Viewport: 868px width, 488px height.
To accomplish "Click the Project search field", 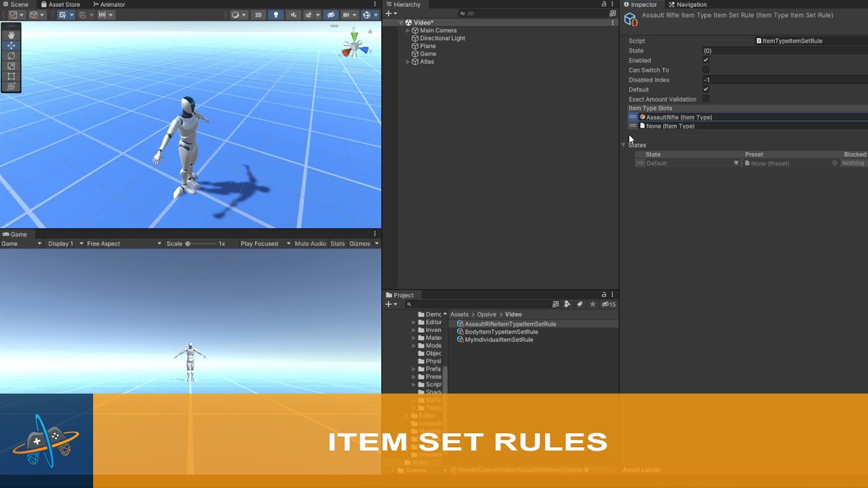I will click(477, 304).
